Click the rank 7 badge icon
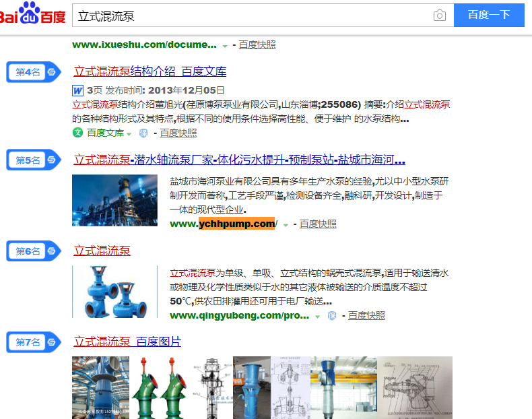Viewport: 532px width, 419px height. (34, 342)
